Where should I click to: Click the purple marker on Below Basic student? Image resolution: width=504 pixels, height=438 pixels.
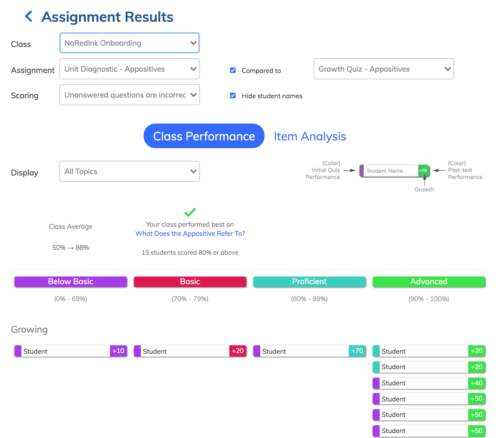click(18, 351)
